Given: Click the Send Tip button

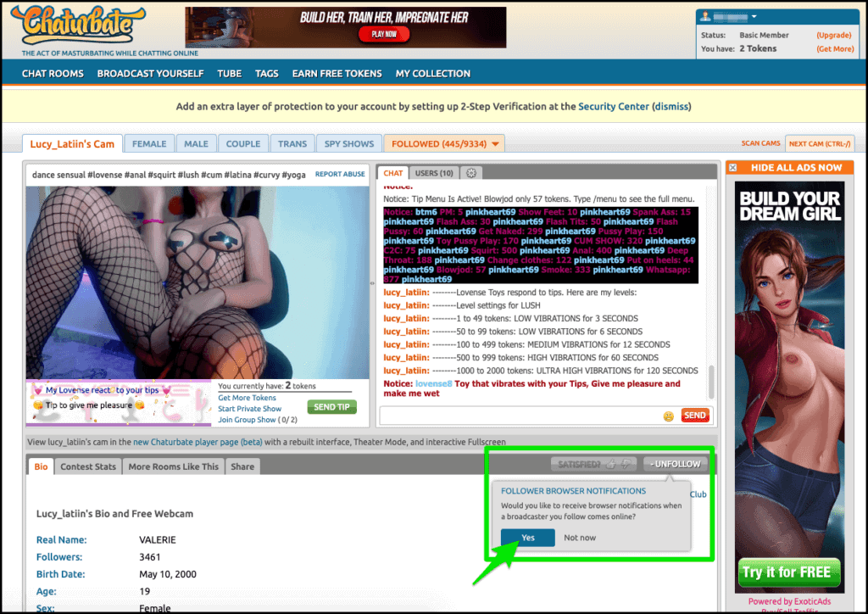Looking at the screenshot, I should (331, 407).
